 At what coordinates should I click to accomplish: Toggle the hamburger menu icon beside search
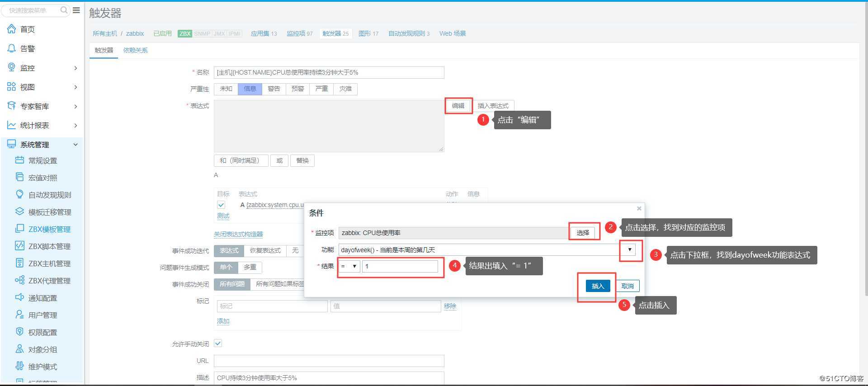[x=76, y=10]
